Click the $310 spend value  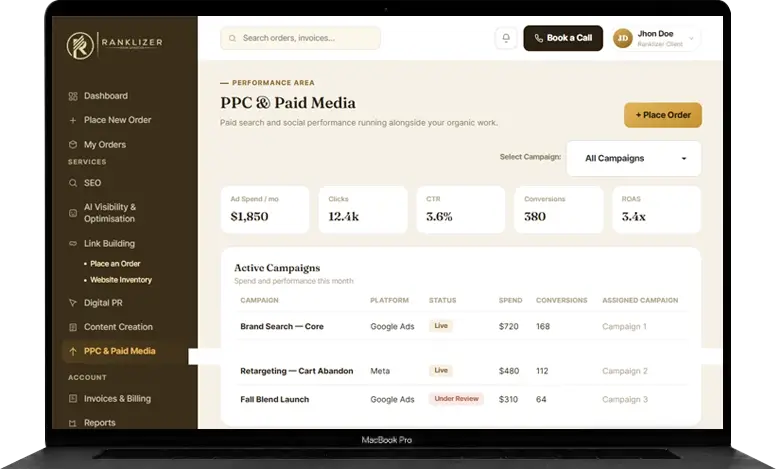tap(508, 400)
